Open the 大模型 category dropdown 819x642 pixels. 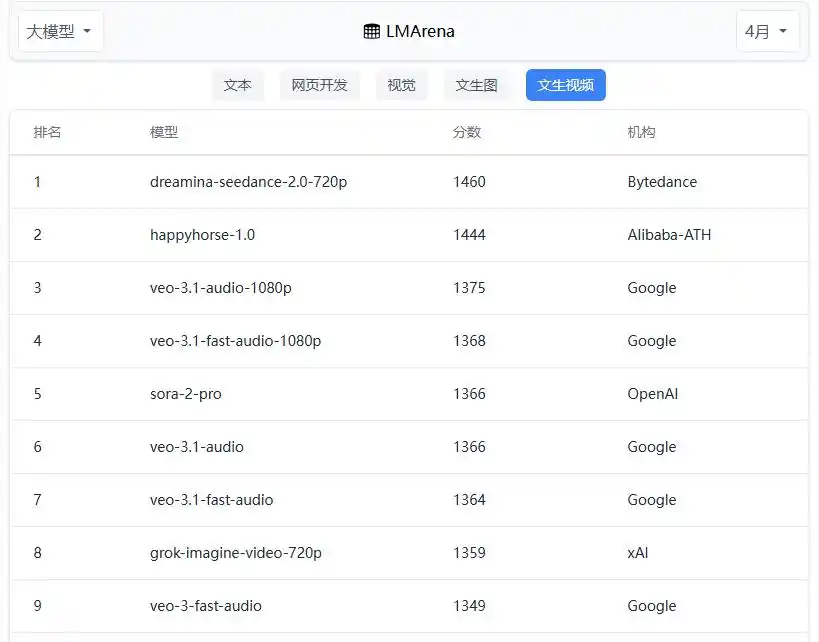(x=60, y=32)
